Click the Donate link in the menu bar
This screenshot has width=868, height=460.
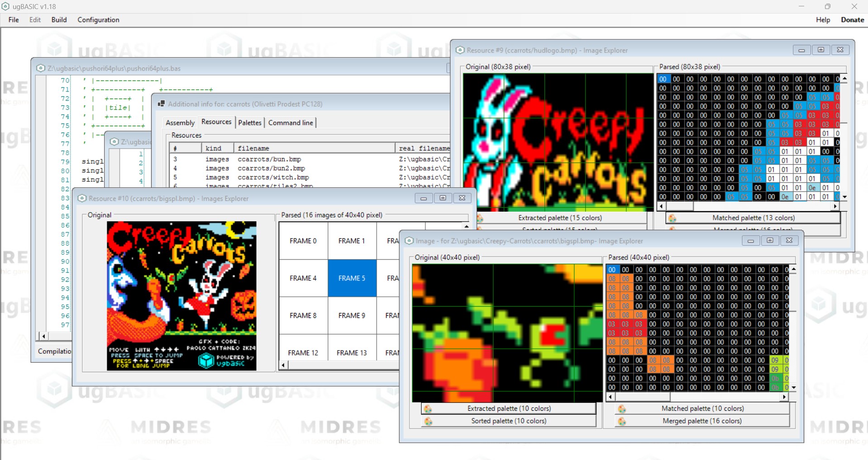852,20
